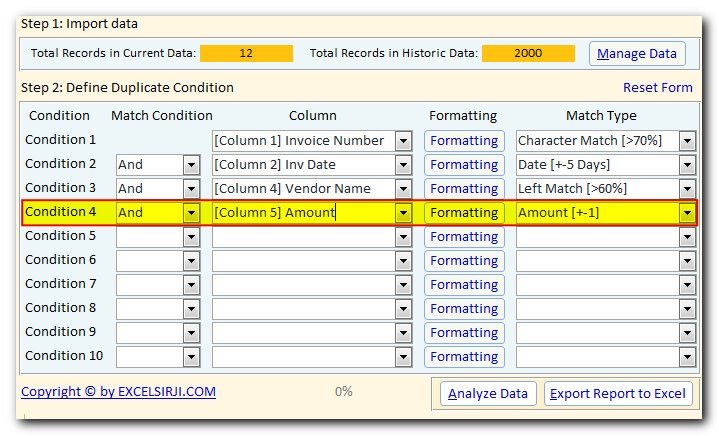Open Condition 2 match condition dropdown arrow

[192, 165]
